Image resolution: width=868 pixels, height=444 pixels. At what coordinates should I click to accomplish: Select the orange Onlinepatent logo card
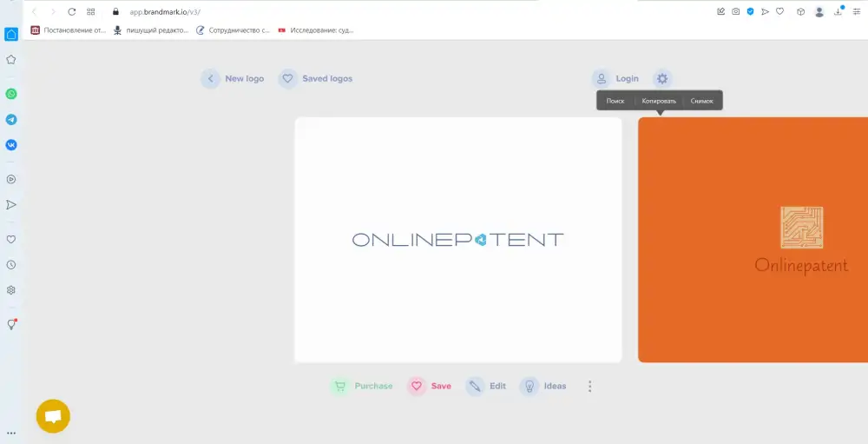pyautogui.click(x=753, y=240)
